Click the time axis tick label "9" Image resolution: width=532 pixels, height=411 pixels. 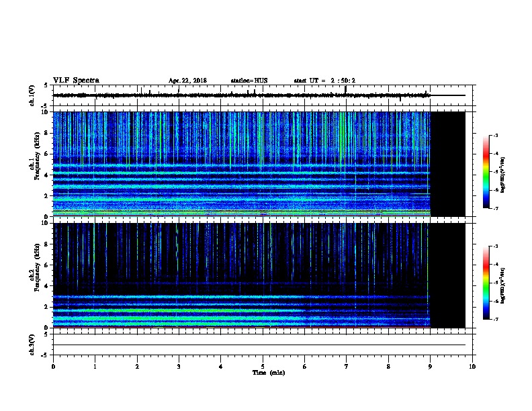pos(430,366)
